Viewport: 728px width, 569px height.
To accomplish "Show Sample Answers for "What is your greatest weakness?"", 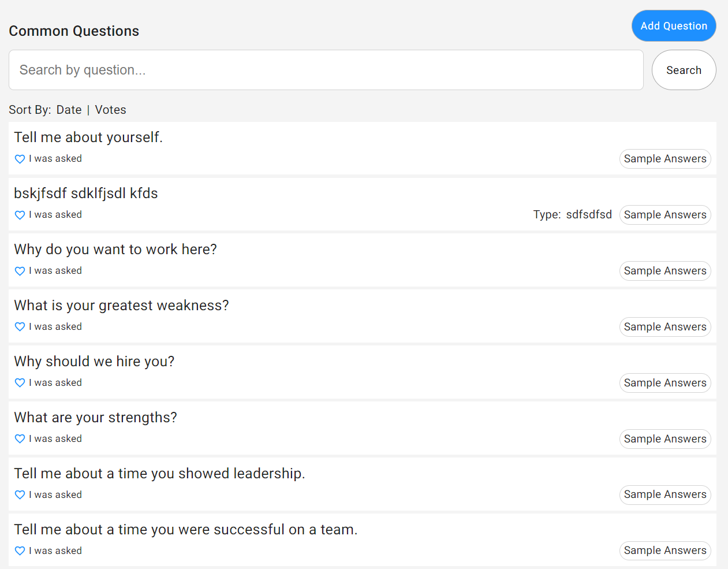I will point(664,327).
